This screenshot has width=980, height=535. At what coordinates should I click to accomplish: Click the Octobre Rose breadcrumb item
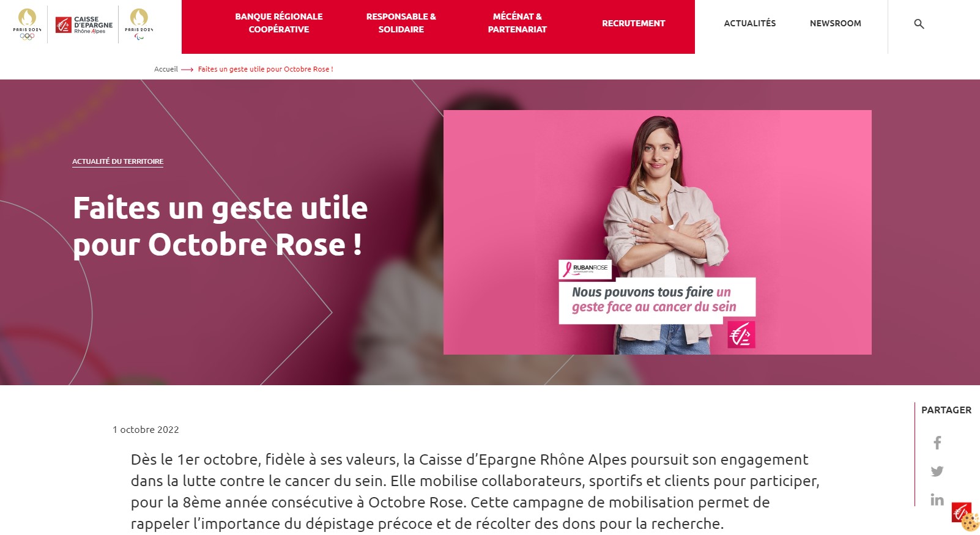(265, 69)
